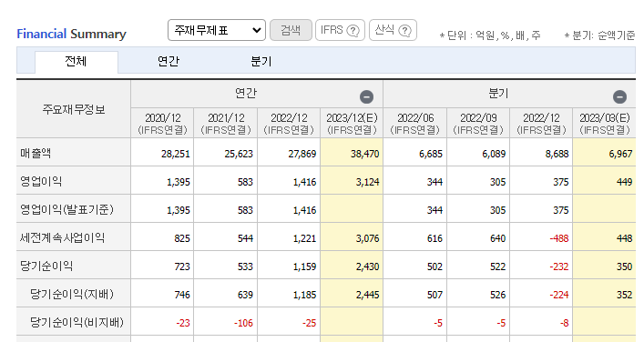Click the 영업이익(발표기준) row label
Viewport: 644px width, 342px height.
click(x=66, y=210)
